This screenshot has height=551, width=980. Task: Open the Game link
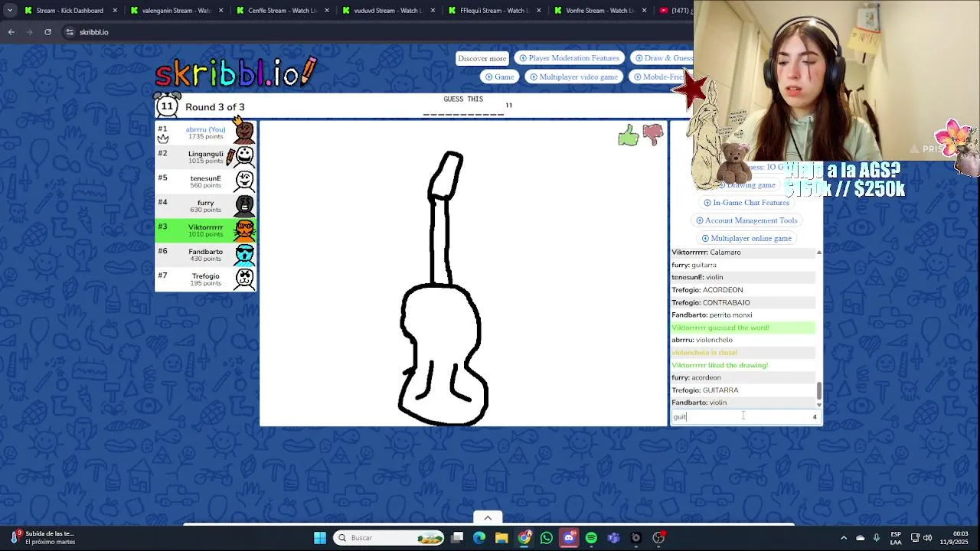499,77
